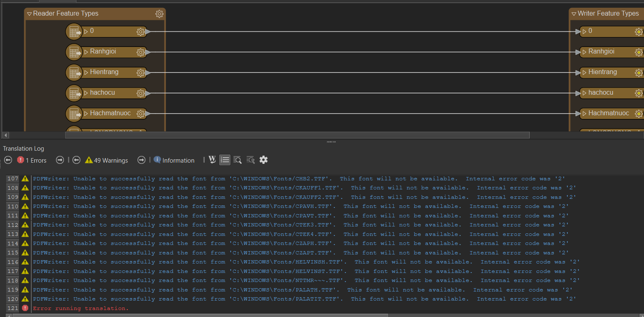Select log line 111 about CPAVT.TTF

pos(301,216)
